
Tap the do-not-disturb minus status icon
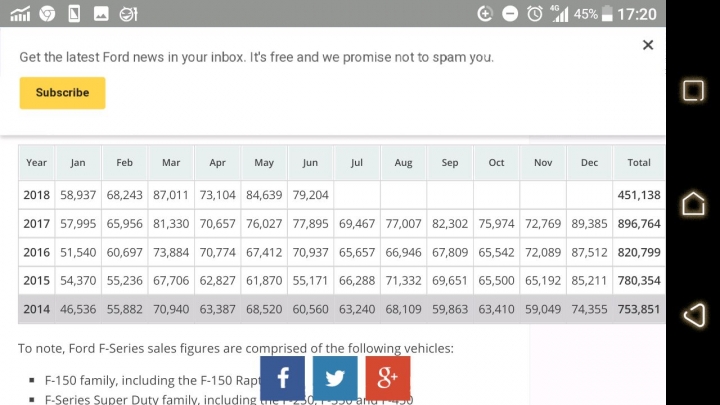click(510, 14)
